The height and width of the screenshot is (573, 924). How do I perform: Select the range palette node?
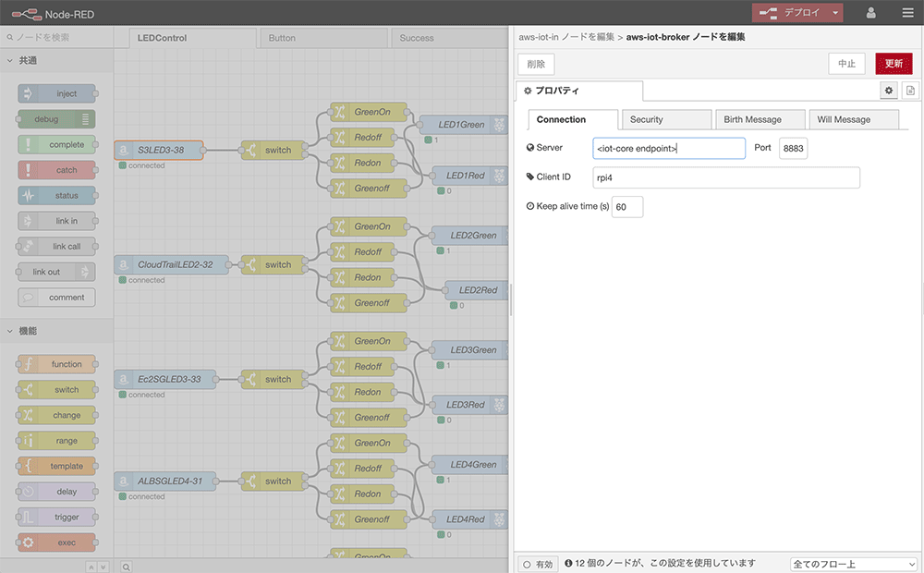coord(56,440)
